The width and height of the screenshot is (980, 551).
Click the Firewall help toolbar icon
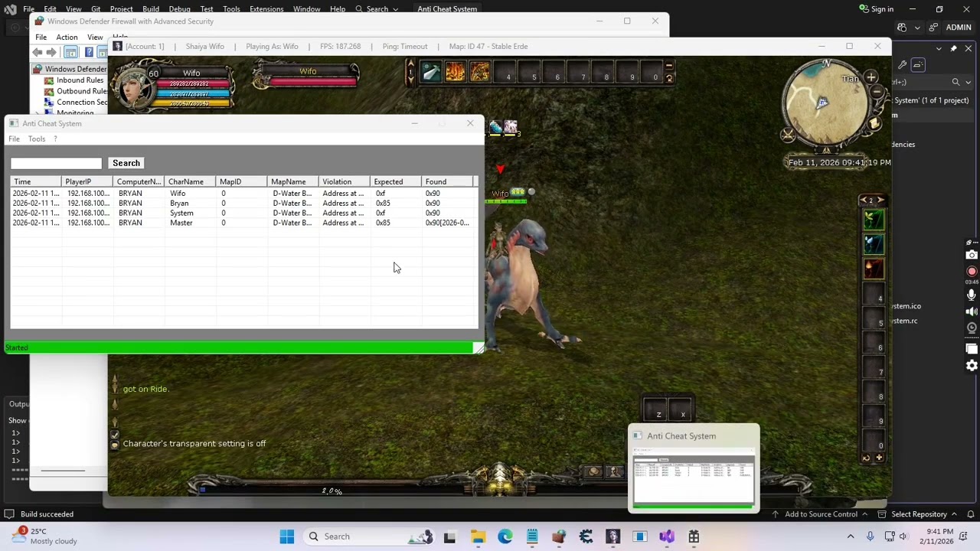pyautogui.click(x=89, y=52)
